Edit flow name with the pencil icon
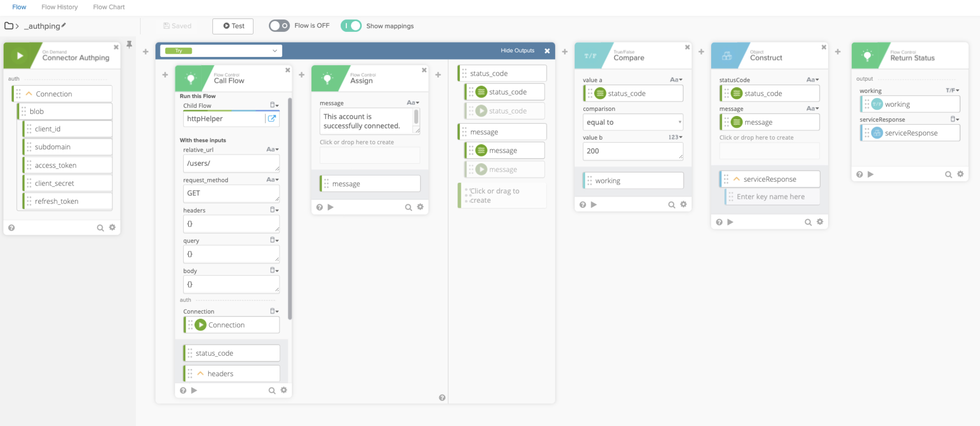Screen dimensions: 980x426 [64, 25]
